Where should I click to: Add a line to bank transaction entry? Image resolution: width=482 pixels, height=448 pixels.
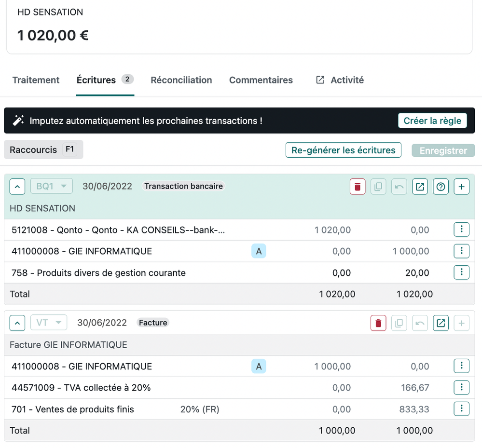click(x=461, y=187)
